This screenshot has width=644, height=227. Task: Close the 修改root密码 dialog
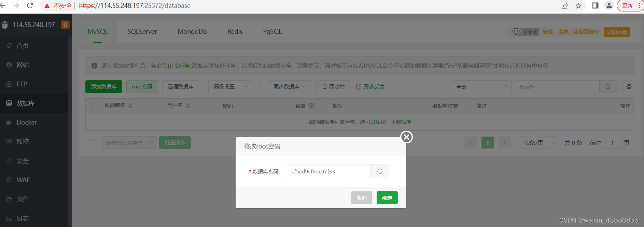click(x=406, y=137)
